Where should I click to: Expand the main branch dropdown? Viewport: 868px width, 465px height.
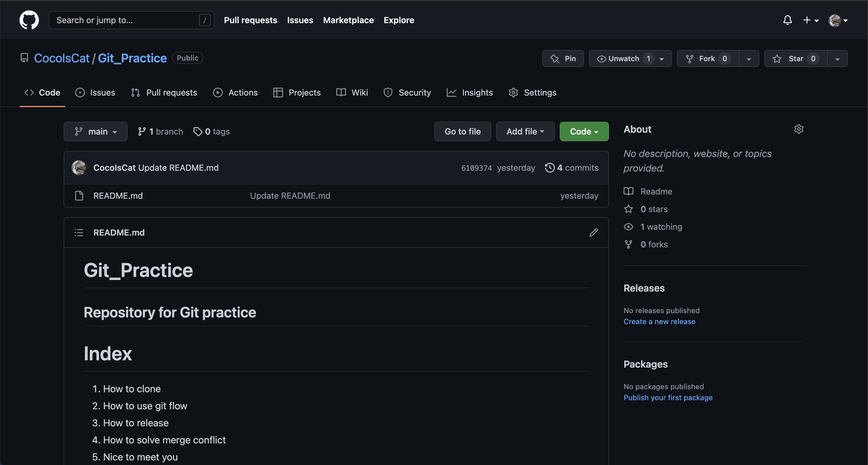[95, 131]
